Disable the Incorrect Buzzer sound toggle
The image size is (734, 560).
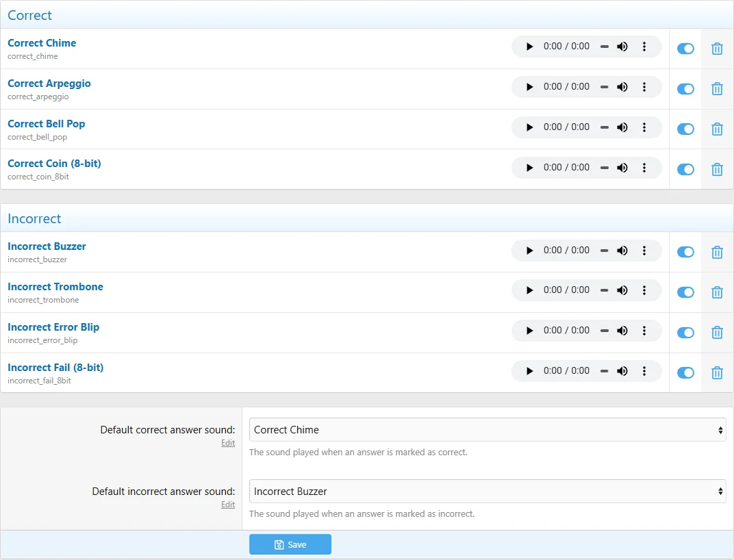(685, 253)
